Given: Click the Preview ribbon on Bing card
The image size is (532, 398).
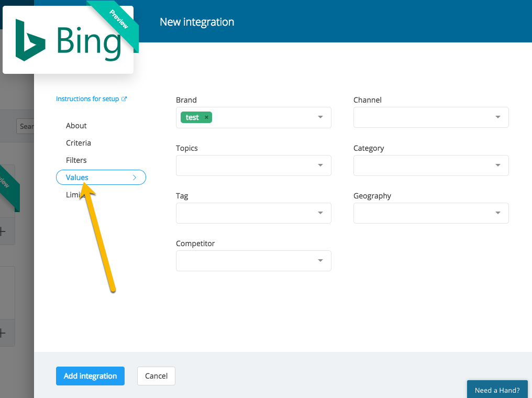Looking at the screenshot, I should [x=119, y=22].
